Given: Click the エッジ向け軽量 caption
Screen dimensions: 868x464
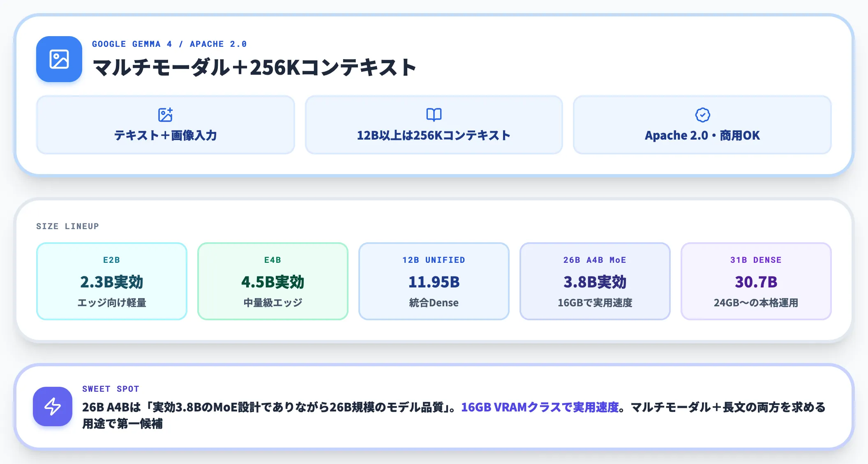Looking at the screenshot, I should pyautogui.click(x=112, y=303).
